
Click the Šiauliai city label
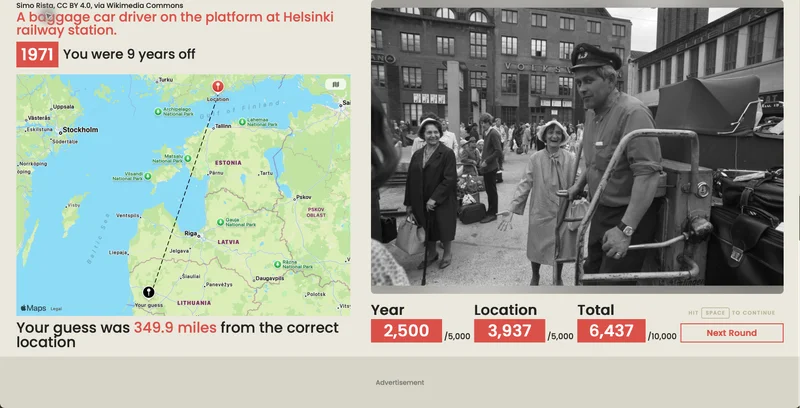point(191,276)
